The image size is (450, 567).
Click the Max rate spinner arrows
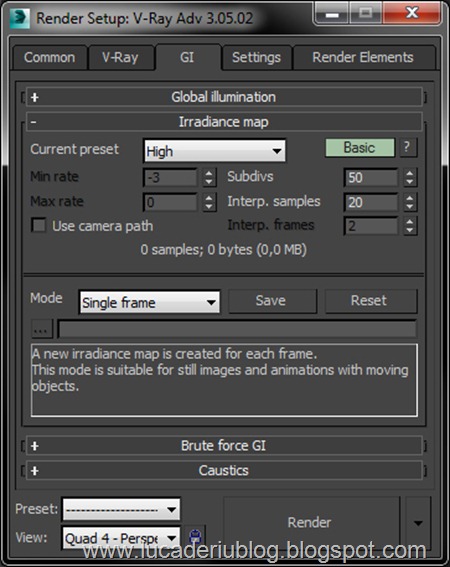coord(209,202)
